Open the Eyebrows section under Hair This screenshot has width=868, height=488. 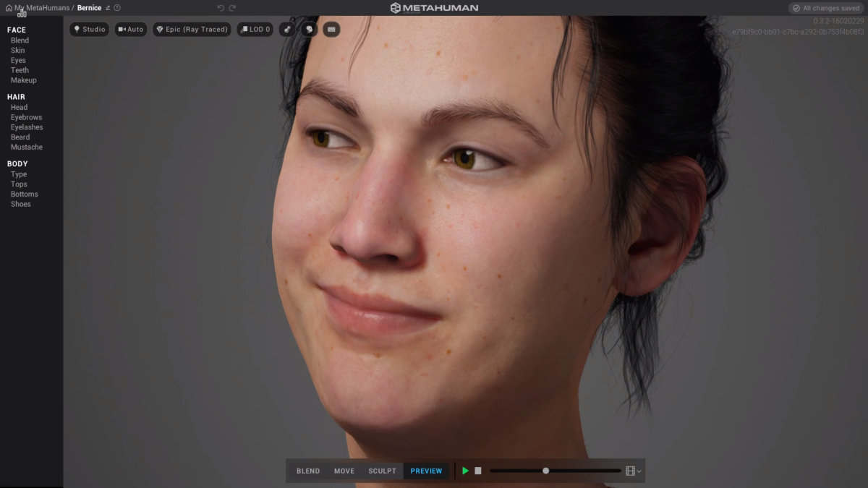coord(26,117)
